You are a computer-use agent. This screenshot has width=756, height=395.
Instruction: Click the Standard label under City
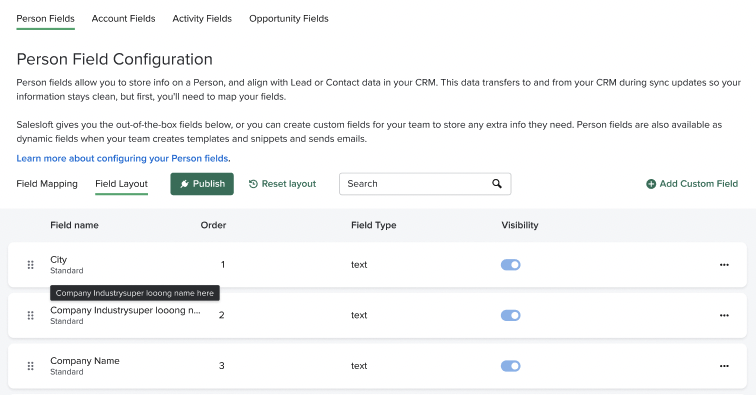pyautogui.click(x=67, y=271)
